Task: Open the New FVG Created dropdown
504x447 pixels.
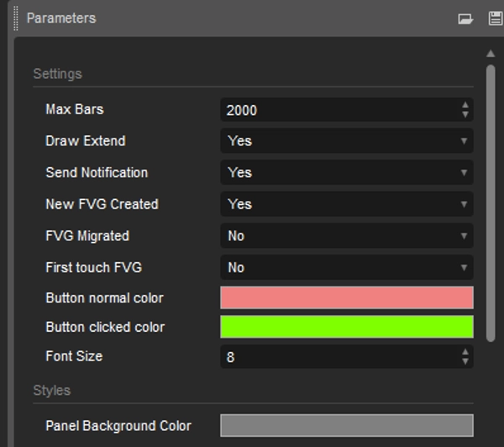Action: tap(346, 204)
